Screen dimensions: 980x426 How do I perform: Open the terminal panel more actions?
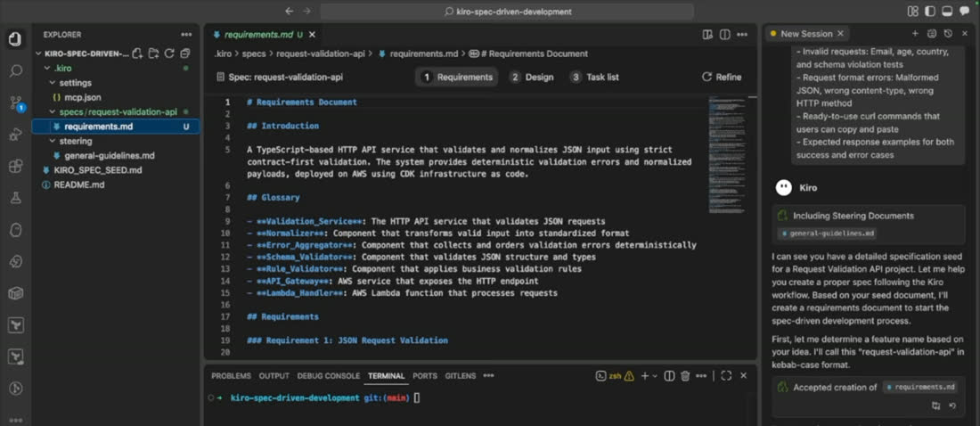point(702,376)
